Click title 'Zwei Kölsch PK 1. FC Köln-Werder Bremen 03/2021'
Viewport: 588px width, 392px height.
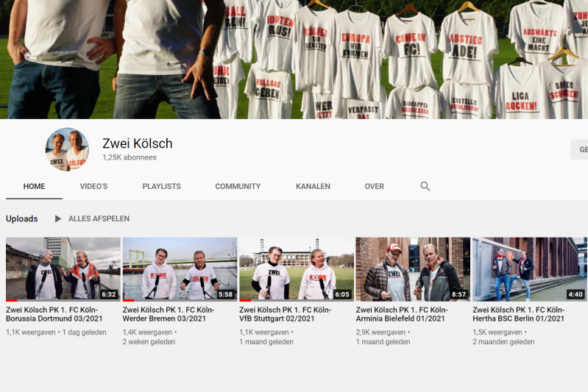click(169, 314)
